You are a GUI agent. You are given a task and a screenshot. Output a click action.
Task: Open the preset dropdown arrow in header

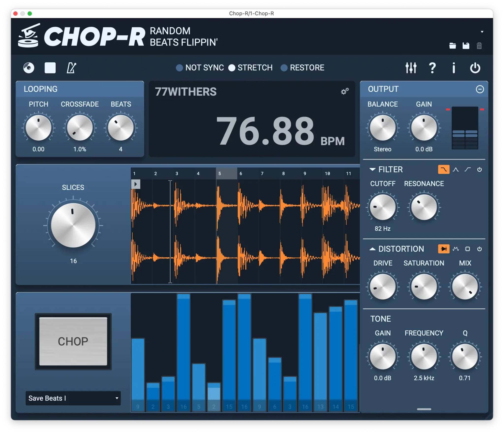[x=482, y=32]
